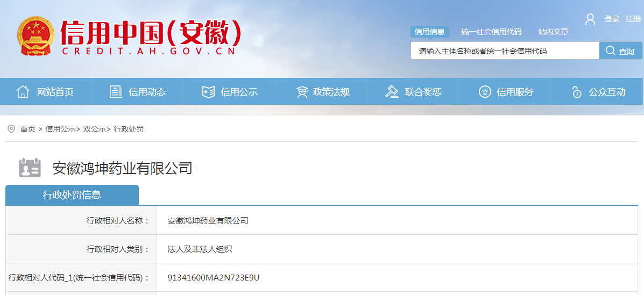
Task: Click 信用公示 in the breadcrumb
Action: point(60,129)
